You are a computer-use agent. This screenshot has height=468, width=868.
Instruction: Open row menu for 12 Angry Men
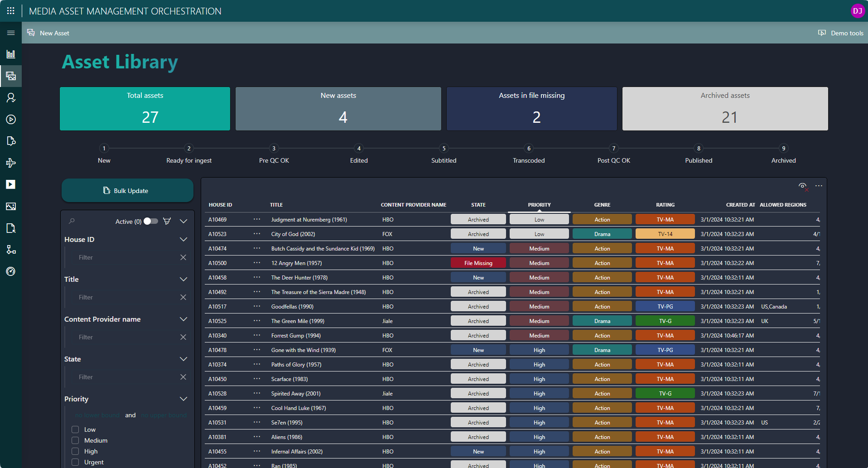point(257,263)
